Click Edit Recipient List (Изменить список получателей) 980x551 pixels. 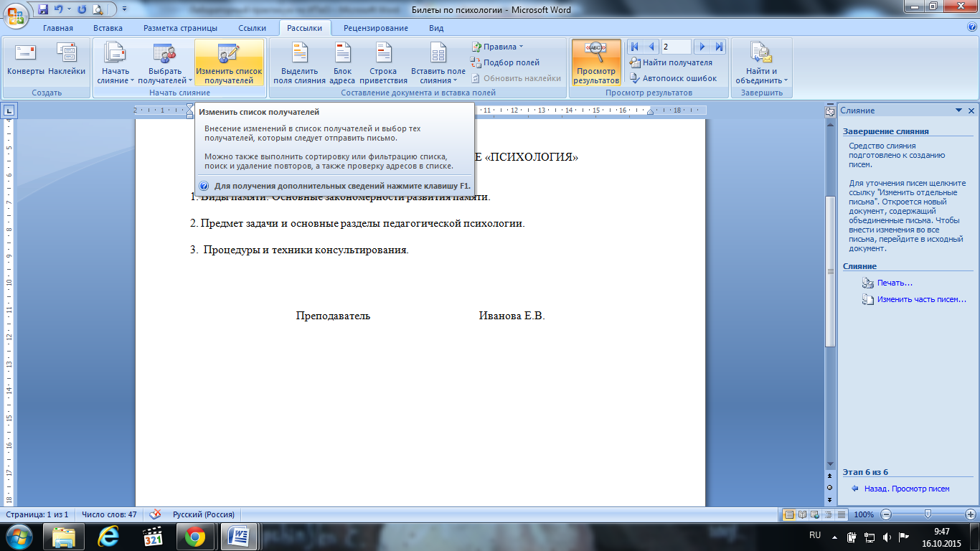point(229,62)
